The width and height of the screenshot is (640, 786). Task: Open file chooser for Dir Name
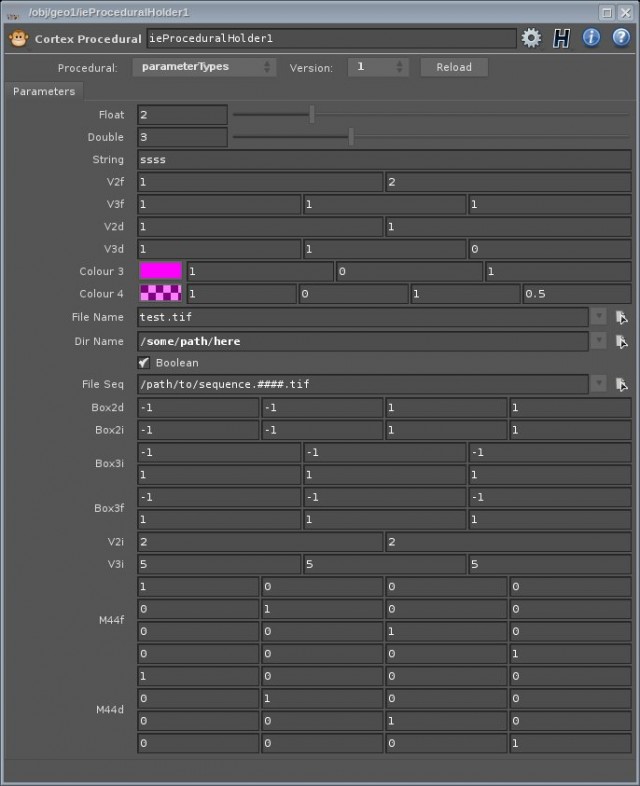click(x=621, y=341)
